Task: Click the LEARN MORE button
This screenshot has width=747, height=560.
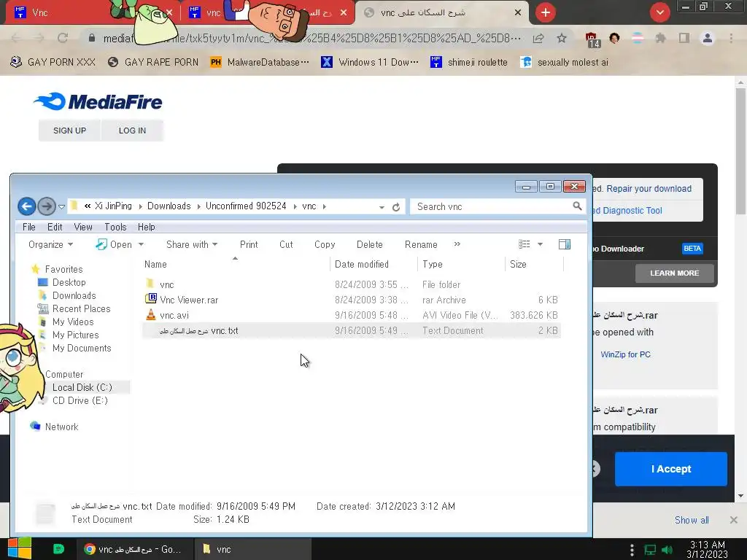Action: click(675, 273)
